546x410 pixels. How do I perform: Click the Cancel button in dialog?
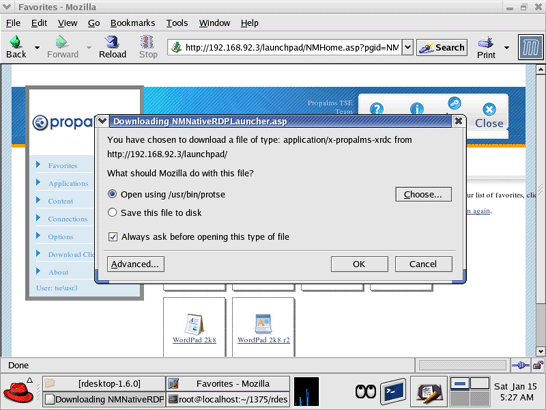point(423,264)
